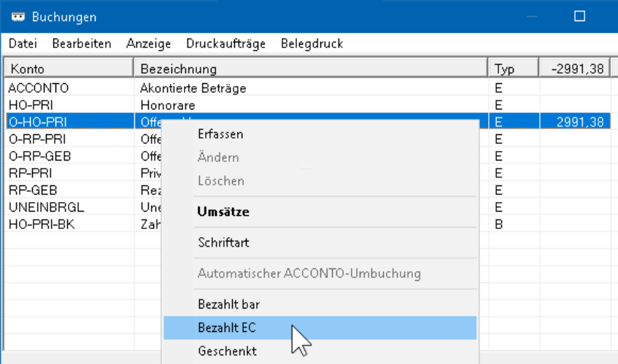Click the Buchungen window title icon
The width and height of the screenshot is (618, 364).
click(18, 17)
